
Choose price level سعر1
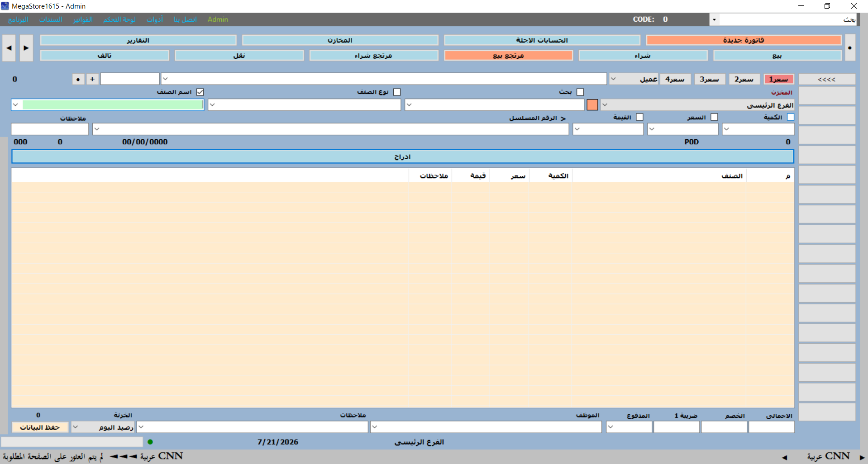click(779, 79)
